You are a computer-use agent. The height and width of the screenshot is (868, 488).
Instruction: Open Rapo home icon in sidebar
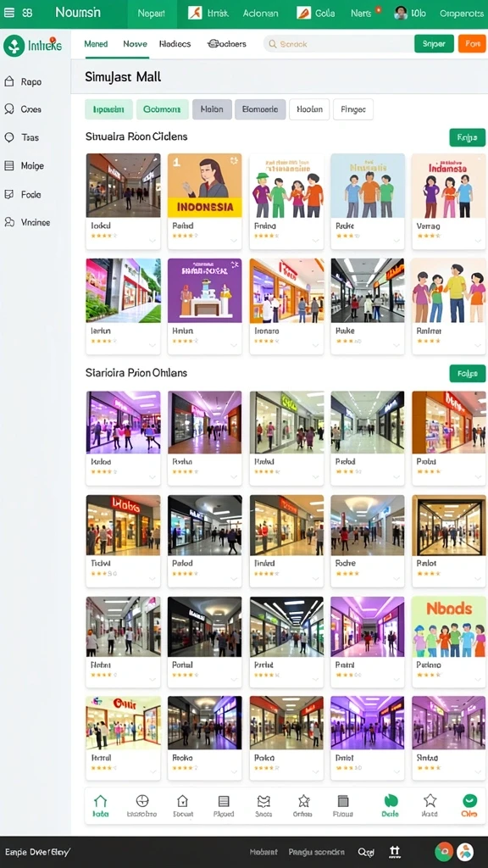click(x=8, y=81)
